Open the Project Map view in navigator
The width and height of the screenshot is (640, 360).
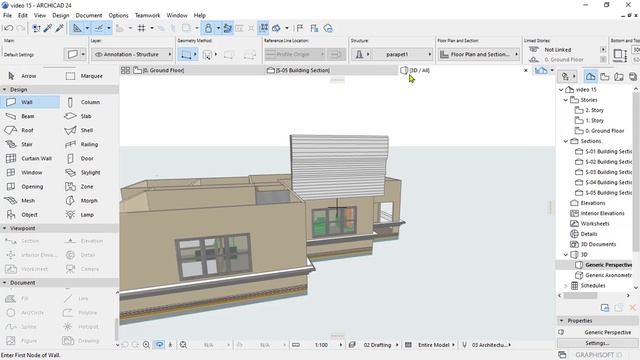click(x=591, y=76)
